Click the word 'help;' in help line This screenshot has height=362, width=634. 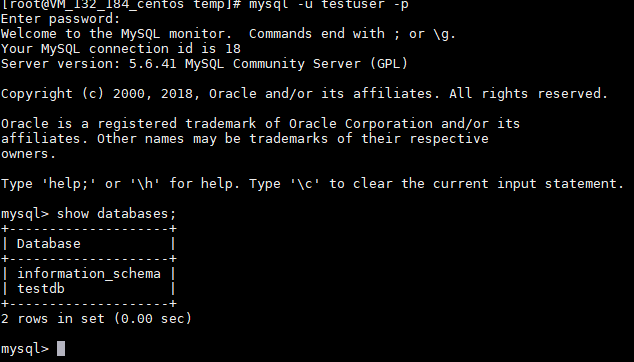[68, 184]
